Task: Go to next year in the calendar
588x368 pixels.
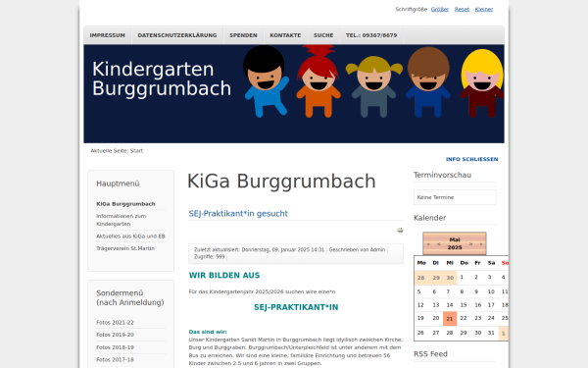Action: 481,244
